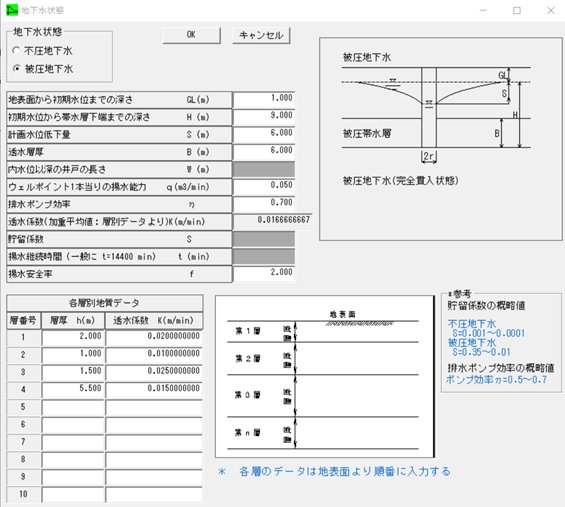The height and width of the screenshot is (507, 565).
Task: Click the 計画水位低下量 S field showing 6.000
Action: 264,134
